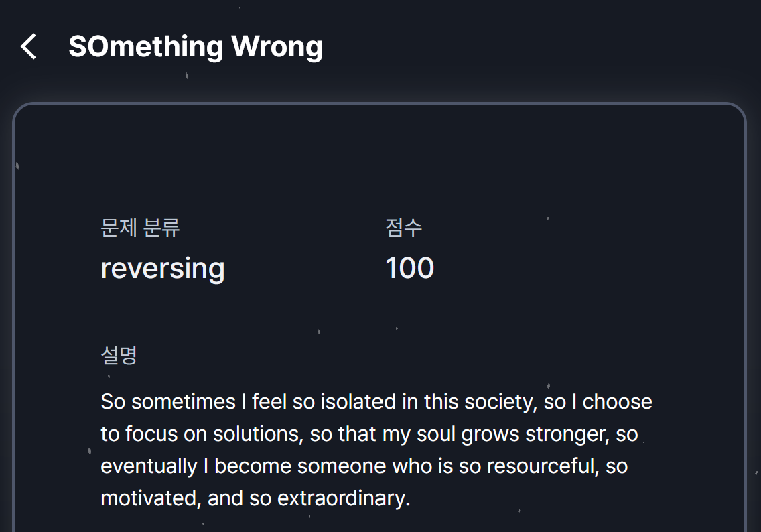Click the word "choose" in the description
The width and height of the screenshot is (761, 532).
click(x=617, y=402)
